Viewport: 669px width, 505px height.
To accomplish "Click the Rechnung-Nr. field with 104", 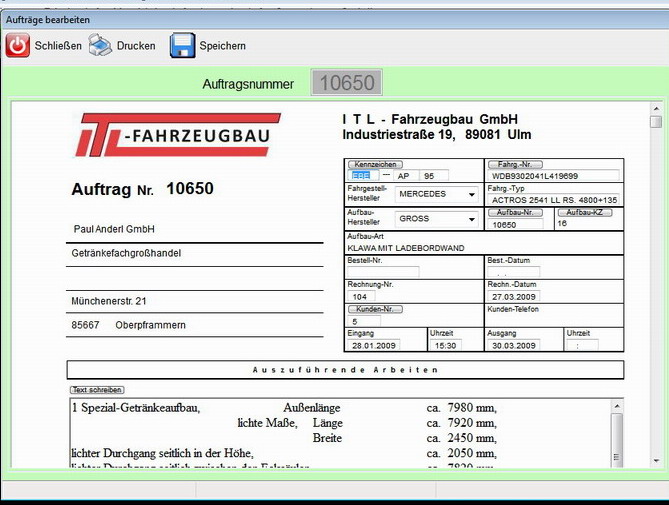I will tap(361, 296).
